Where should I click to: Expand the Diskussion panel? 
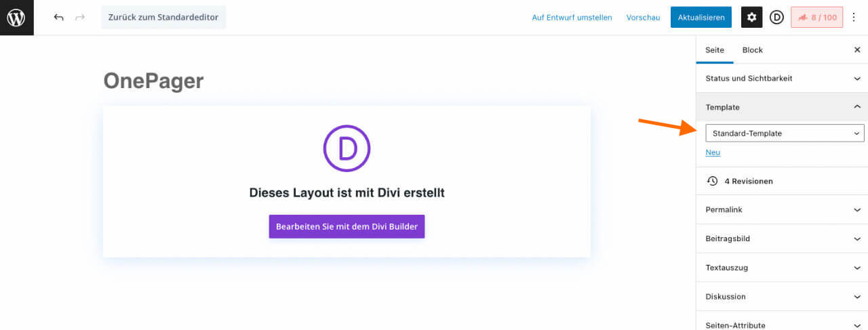pyautogui.click(x=782, y=297)
